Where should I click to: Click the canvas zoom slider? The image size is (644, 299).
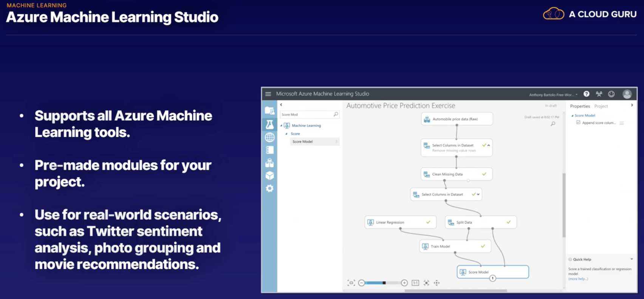coord(382,283)
